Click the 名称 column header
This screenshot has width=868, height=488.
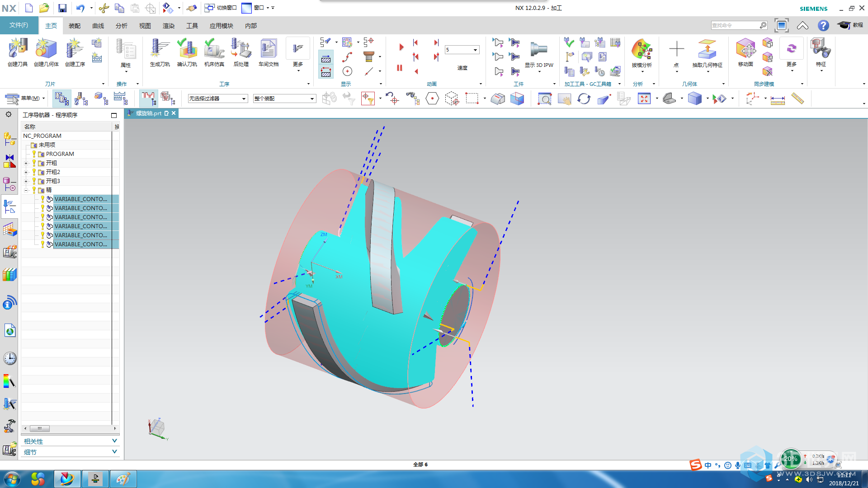click(x=30, y=127)
